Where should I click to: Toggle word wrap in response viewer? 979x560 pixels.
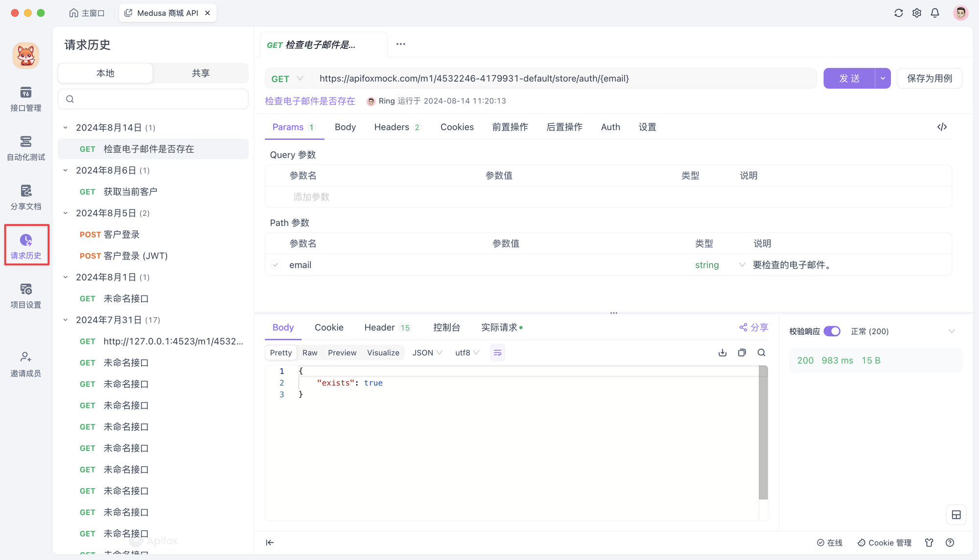pyautogui.click(x=497, y=353)
